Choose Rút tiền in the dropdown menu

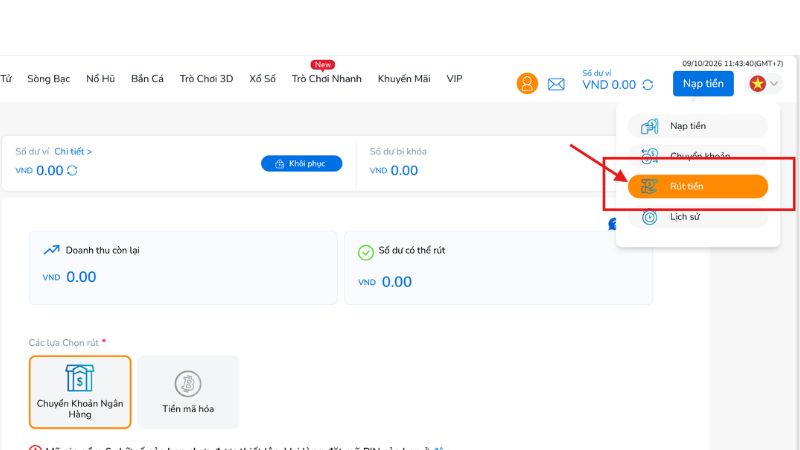tap(697, 186)
